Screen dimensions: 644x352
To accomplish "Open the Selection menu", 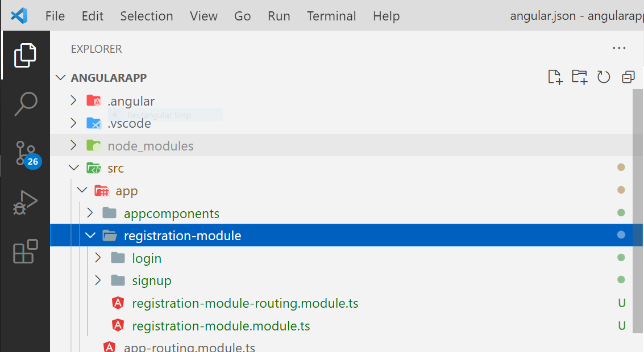I will tap(147, 16).
